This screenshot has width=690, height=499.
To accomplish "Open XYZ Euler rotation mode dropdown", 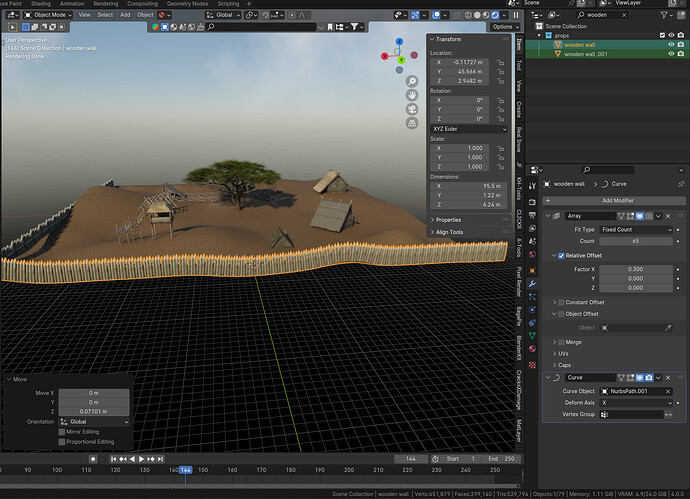I will pos(469,129).
